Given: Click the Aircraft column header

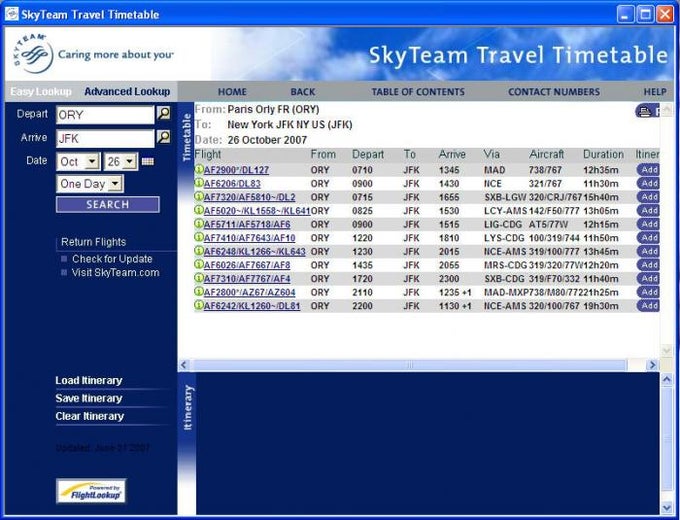Looking at the screenshot, I should [x=546, y=154].
